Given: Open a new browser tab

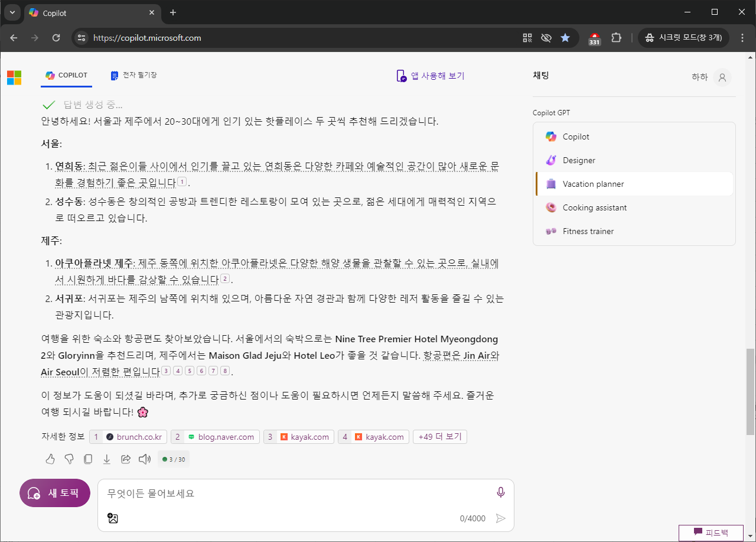Looking at the screenshot, I should pos(173,12).
